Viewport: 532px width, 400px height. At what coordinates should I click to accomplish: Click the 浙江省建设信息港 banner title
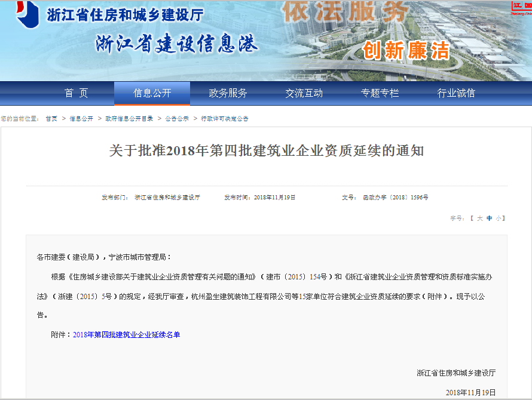(x=177, y=44)
